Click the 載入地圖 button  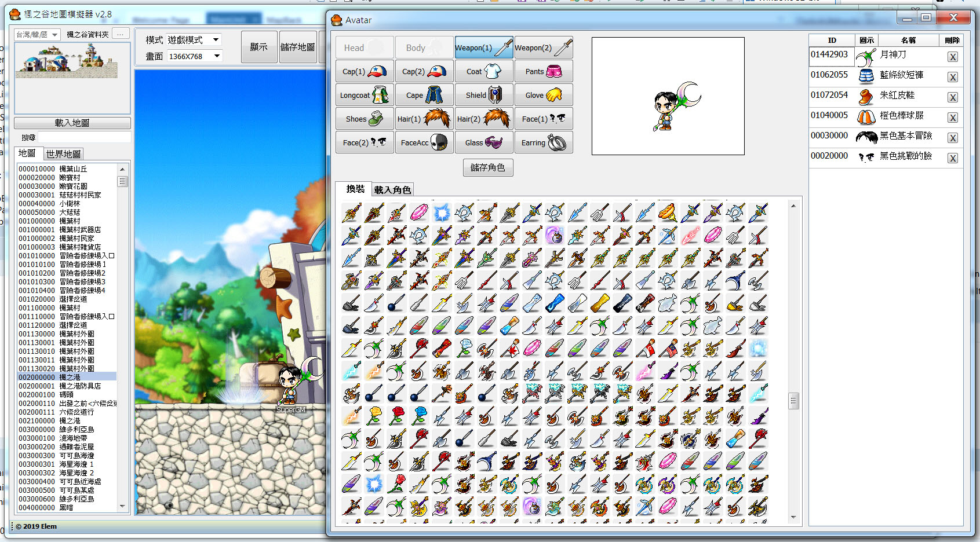(x=72, y=123)
